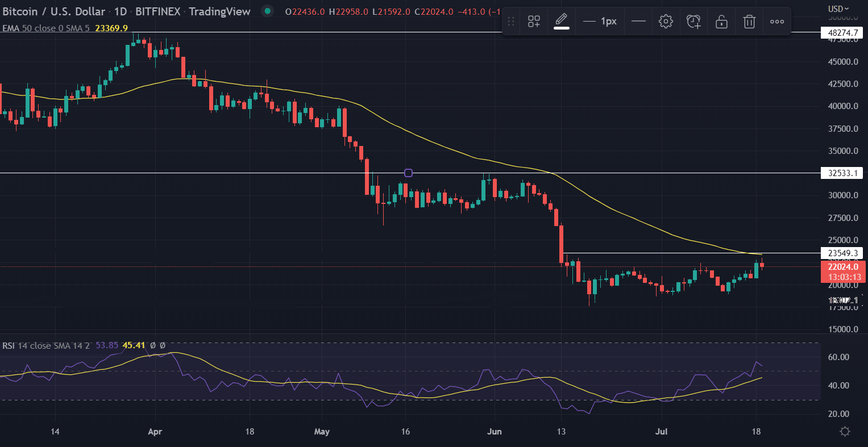The width and height of the screenshot is (868, 447).
Task: Select the Settings gear on the drawing toolbar
Action: pyautogui.click(x=665, y=21)
